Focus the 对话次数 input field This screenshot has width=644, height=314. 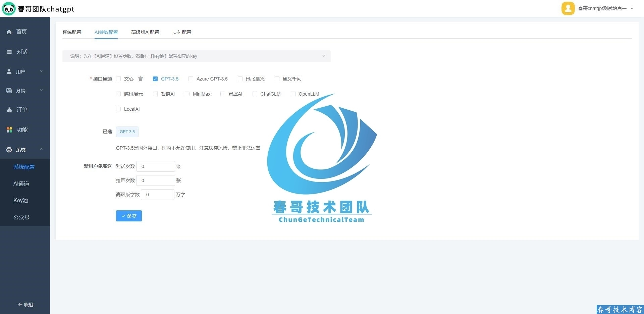[155, 166]
